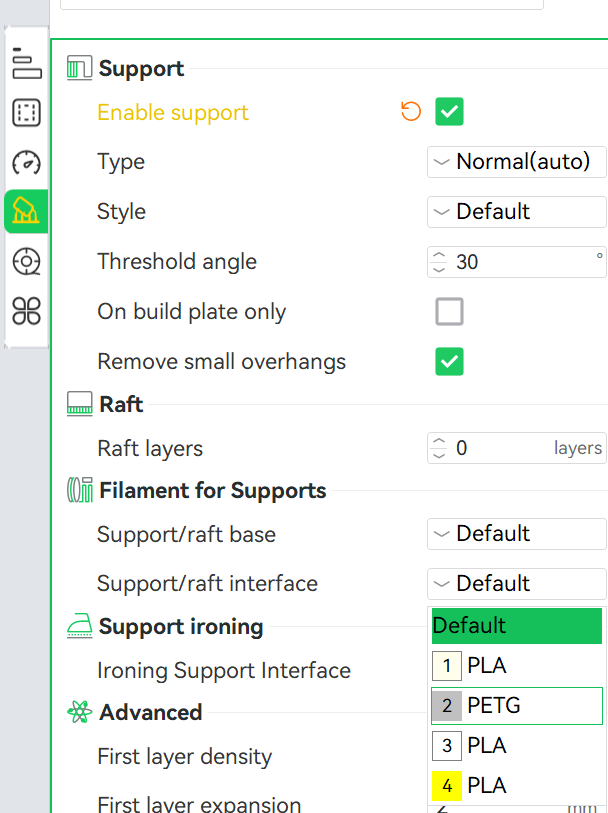This screenshot has width=608, height=813.
Task: Pick the yellow filament 4 swatch
Action: tap(447, 786)
